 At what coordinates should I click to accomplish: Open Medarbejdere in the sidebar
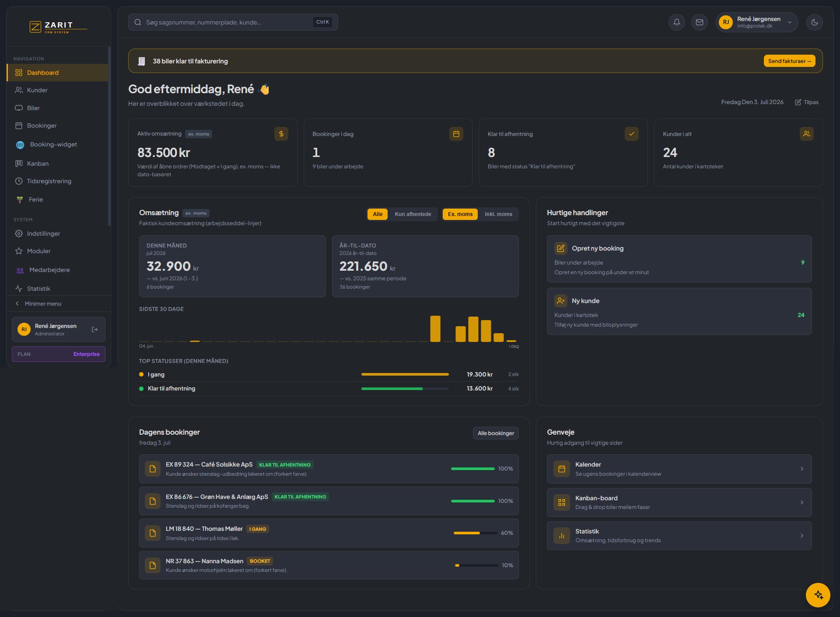57,270
